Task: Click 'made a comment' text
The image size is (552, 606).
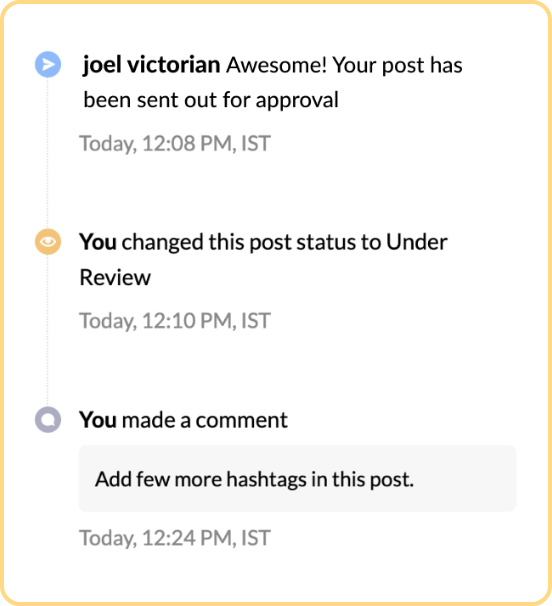Action: 205,420
